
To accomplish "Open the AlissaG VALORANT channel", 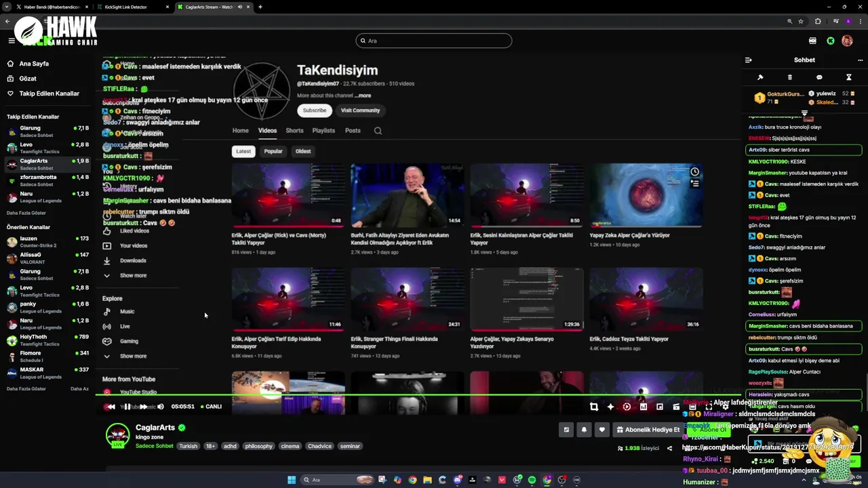I will click(47, 258).
